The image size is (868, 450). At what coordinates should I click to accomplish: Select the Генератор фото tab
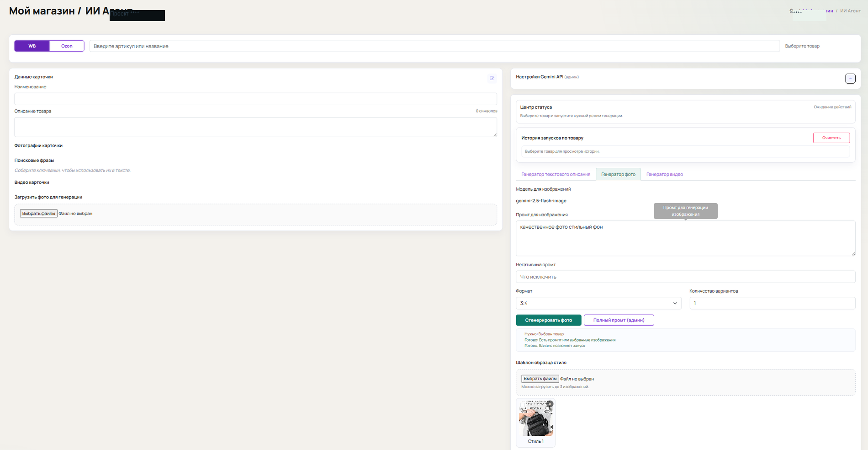point(618,174)
